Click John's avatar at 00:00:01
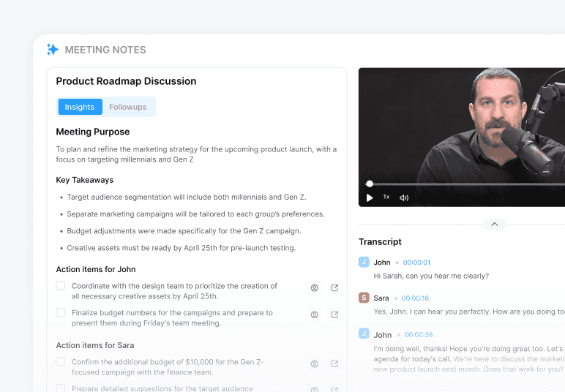565x392 pixels. [x=364, y=262]
